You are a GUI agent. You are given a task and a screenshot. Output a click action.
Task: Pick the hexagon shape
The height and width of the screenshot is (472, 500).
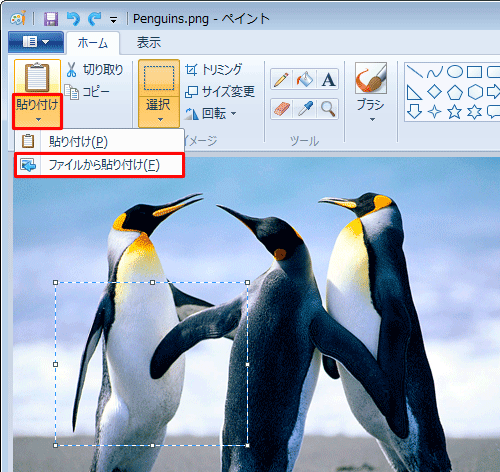475,92
